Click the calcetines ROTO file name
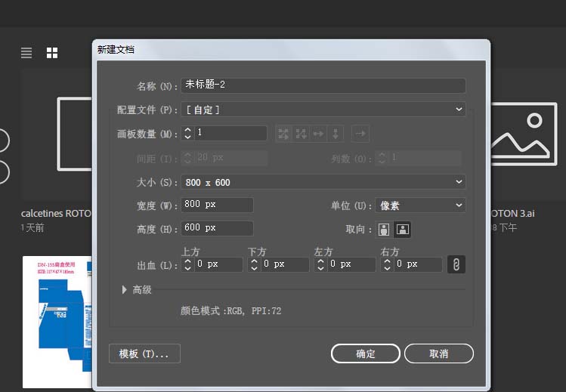 [56, 214]
